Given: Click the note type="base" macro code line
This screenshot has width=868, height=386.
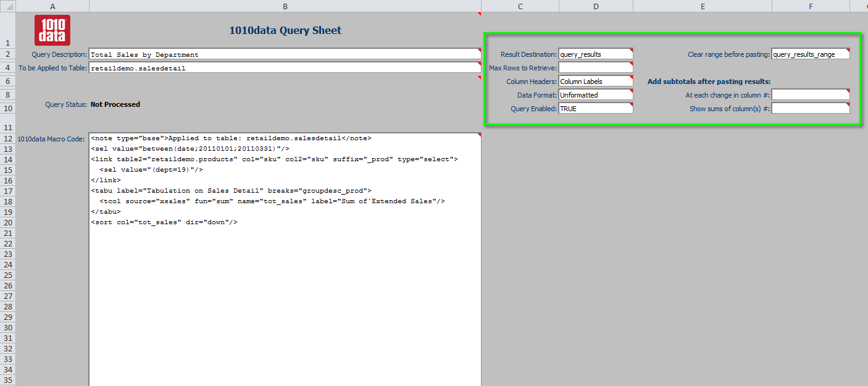Looking at the screenshot, I should 231,138.
